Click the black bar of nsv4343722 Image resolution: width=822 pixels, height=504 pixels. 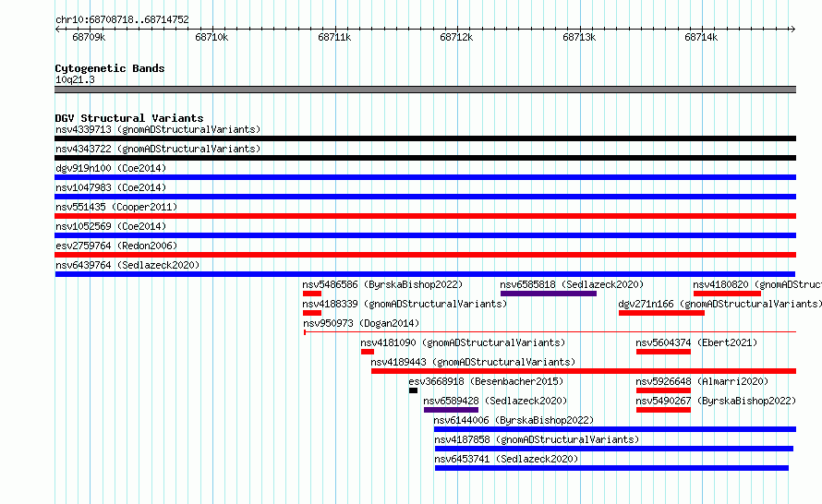click(425, 158)
